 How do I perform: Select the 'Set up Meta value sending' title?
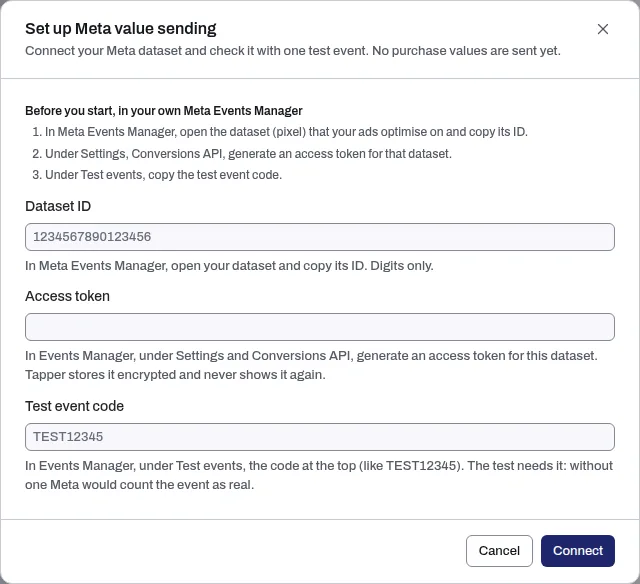point(121,29)
